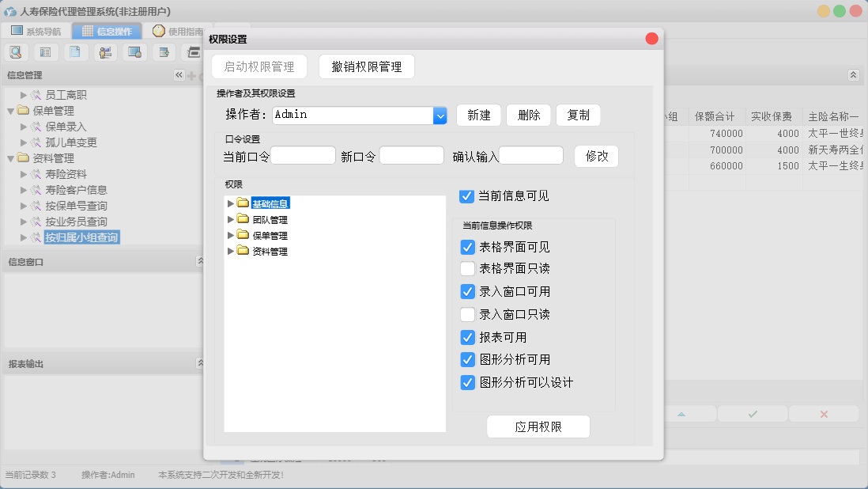
Task: Click the 修改 password button
Action: 597,156
